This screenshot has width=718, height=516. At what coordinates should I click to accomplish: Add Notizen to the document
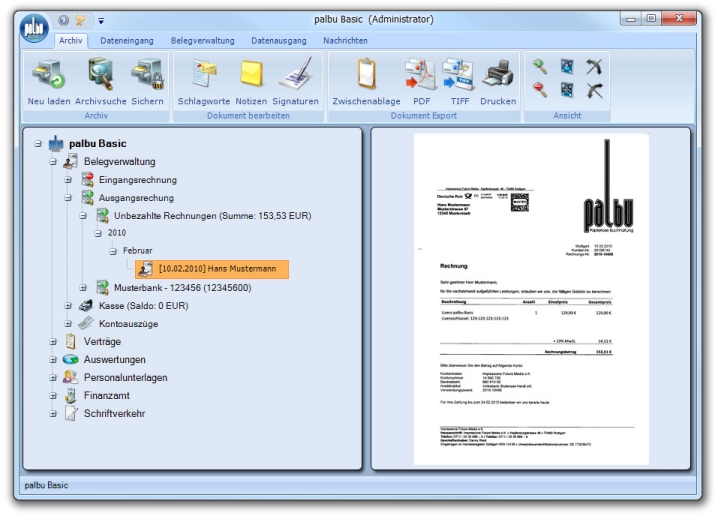251,76
